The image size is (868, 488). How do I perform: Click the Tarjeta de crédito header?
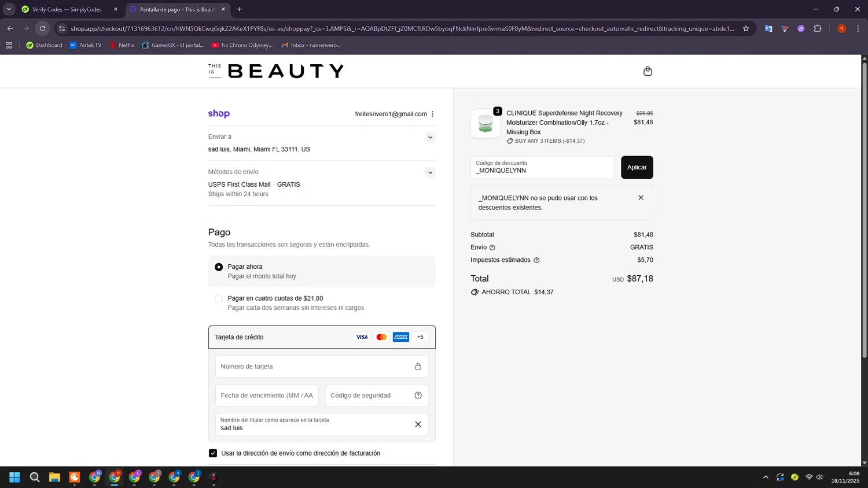click(322, 337)
